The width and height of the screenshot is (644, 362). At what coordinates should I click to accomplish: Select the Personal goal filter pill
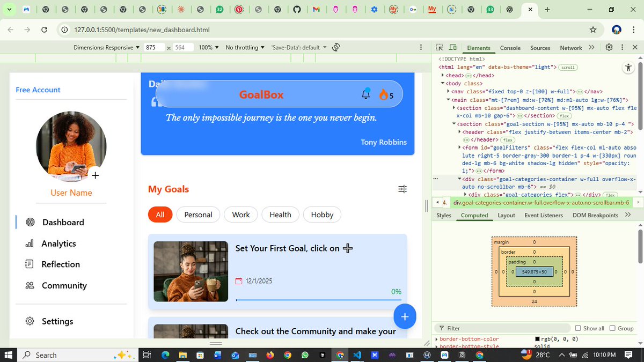tap(198, 215)
